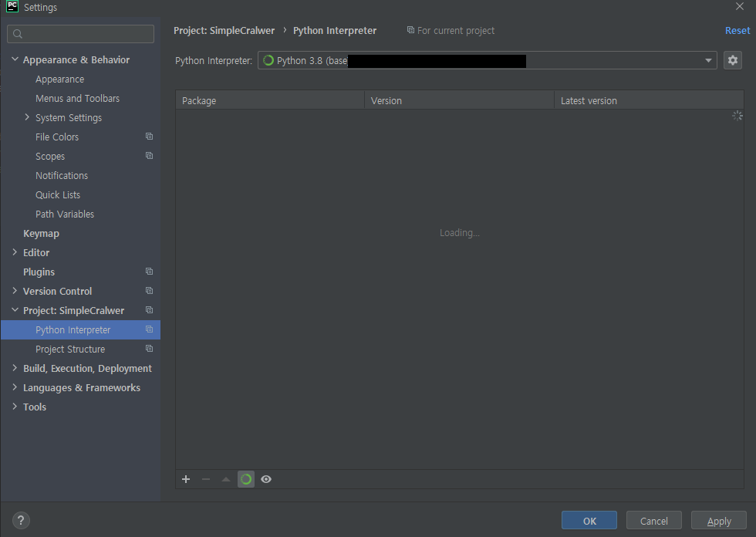Click the Cancel button
This screenshot has height=537, width=756.
[654, 521]
